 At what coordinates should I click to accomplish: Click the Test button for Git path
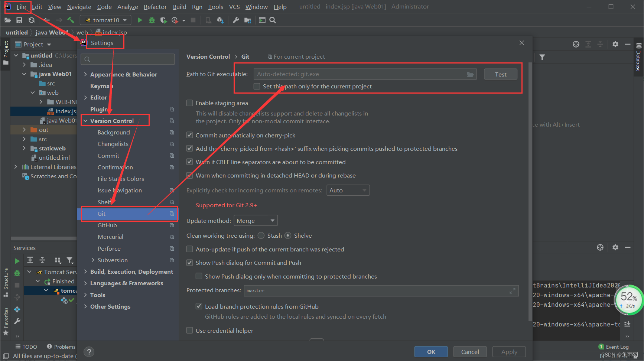click(501, 74)
